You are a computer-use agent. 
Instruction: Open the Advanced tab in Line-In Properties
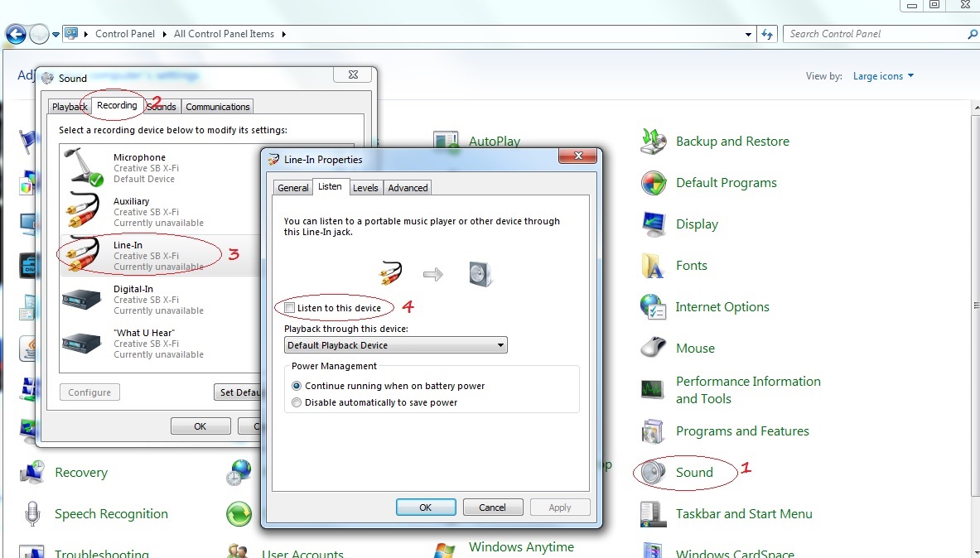(x=408, y=188)
